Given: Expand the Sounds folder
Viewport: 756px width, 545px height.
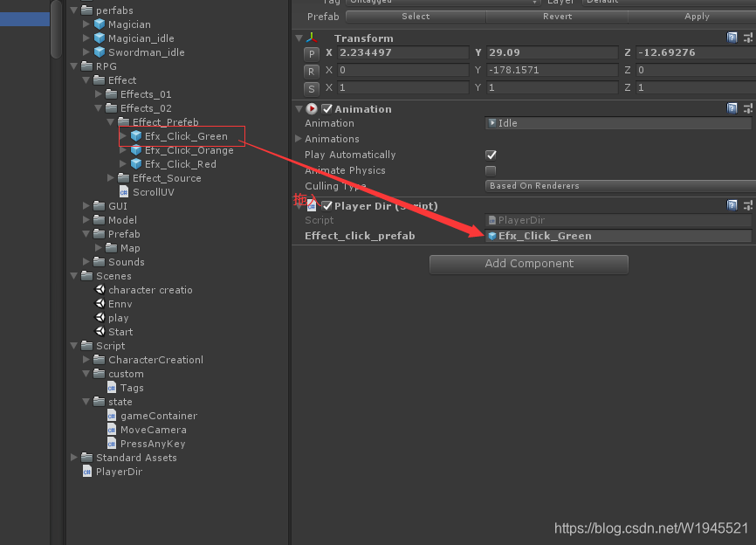Looking at the screenshot, I should click(86, 262).
